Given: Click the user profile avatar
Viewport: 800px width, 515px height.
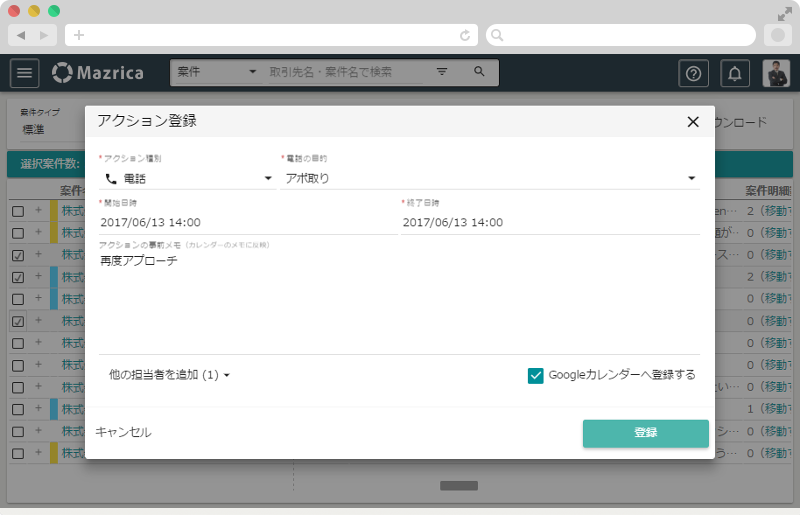Looking at the screenshot, I should pos(776,73).
